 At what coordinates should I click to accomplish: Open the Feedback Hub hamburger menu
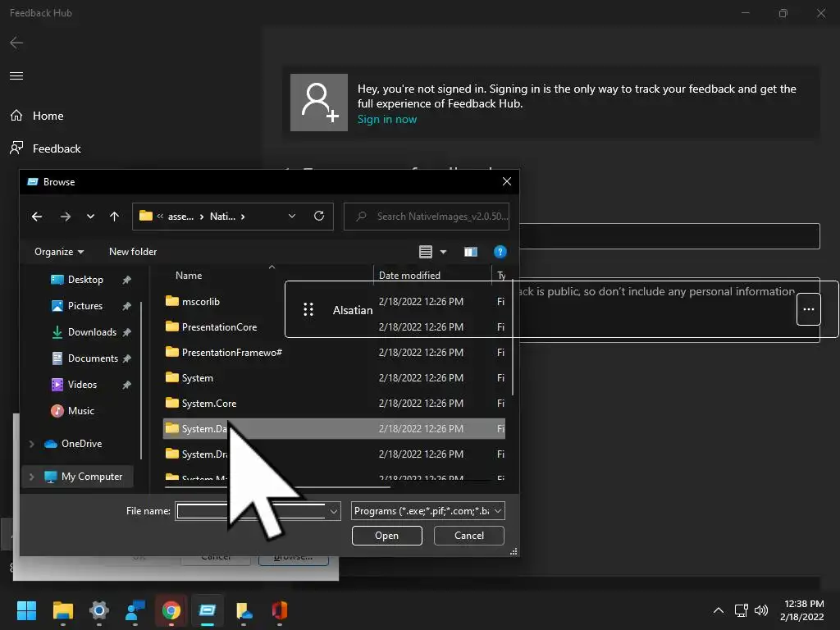16,75
